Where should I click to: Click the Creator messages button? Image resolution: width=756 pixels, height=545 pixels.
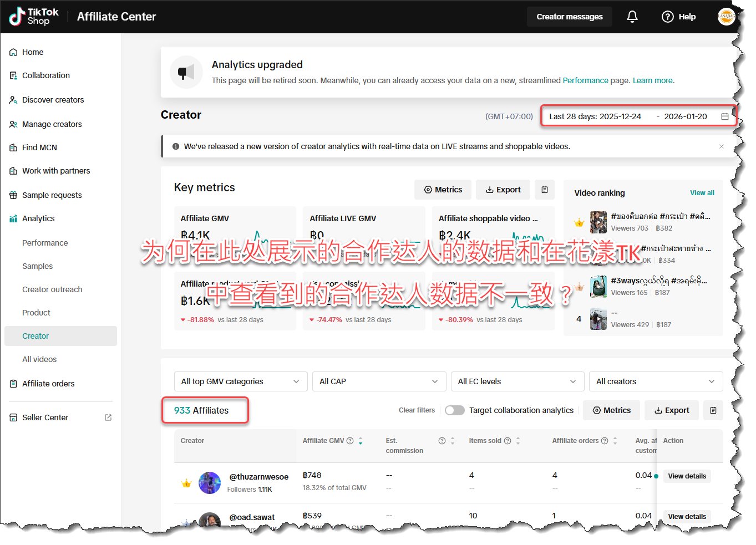569,17
